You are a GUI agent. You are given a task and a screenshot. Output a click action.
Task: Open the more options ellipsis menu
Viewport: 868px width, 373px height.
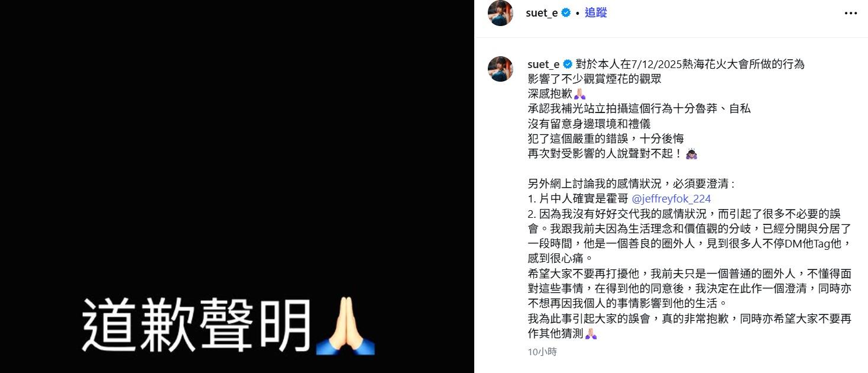(x=851, y=13)
